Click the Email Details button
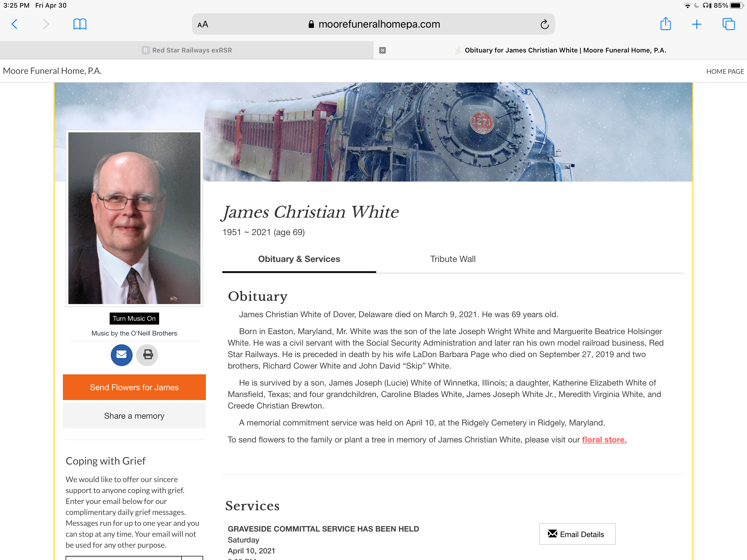747x560 pixels. point(577,534)
